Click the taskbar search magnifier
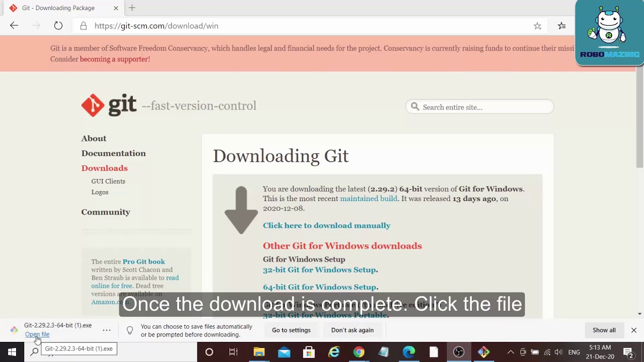 [34, 352]
